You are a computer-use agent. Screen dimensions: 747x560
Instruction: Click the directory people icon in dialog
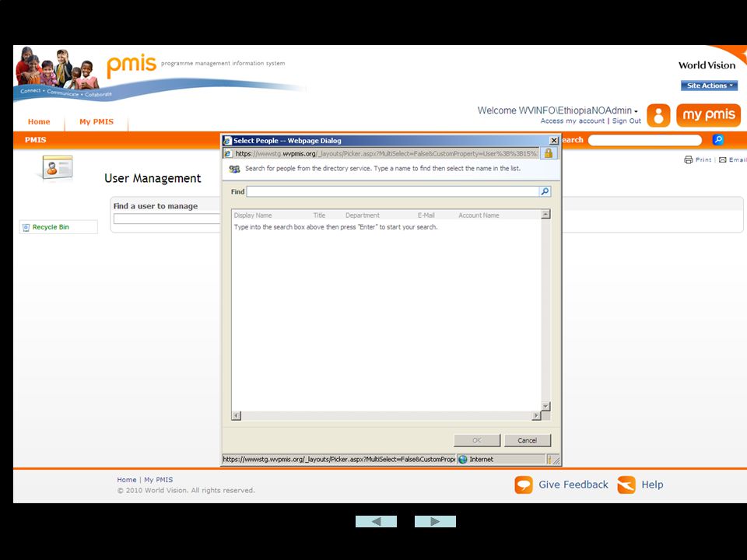click(x=234, y=169)
